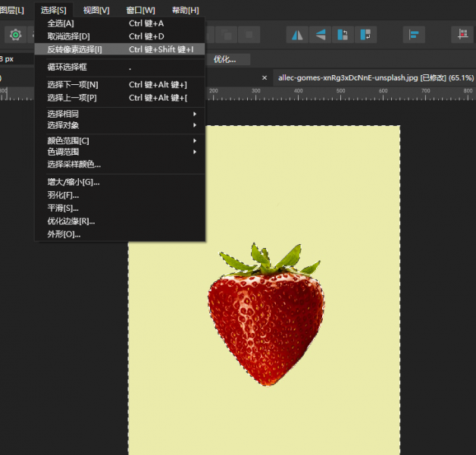Switch to allec-gomes unsplash.jpg document tab
Image resolution: width=476 pixels, height=455 pixels.
(x=375, y=78)
